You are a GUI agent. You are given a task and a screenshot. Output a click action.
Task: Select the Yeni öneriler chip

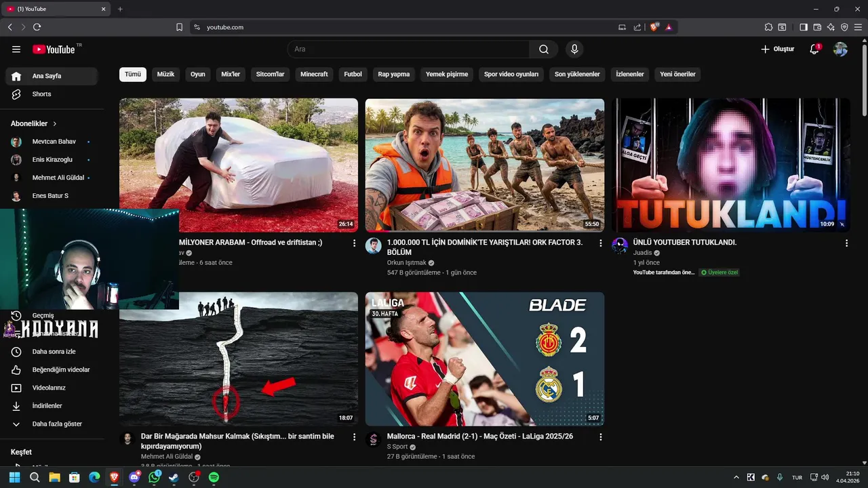[x=677, y=75]
